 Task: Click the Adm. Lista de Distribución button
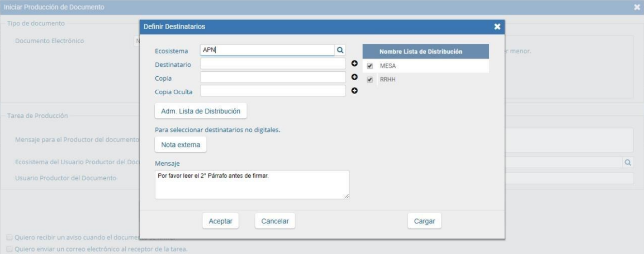201,111
